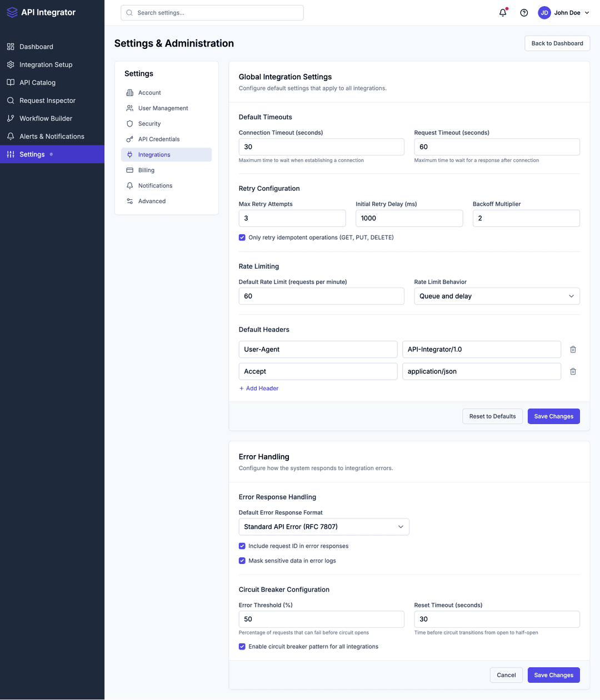Uncheck only retry idempotent operations
The height and width of the screenshot is (700, 600).
point(242,237)
